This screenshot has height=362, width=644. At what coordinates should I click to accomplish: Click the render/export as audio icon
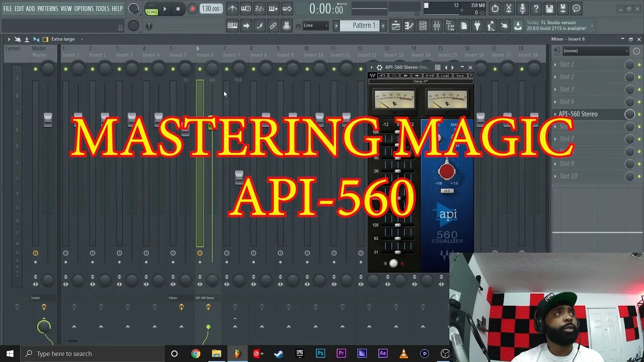563,9
